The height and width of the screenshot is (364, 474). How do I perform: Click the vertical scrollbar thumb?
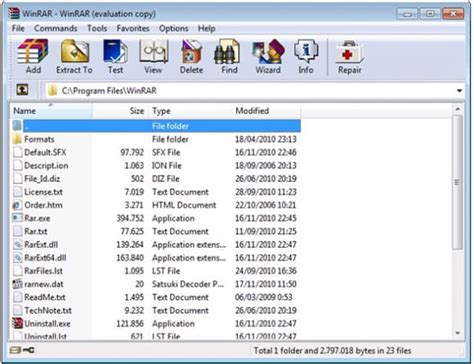pyautogui.click(x=458, y=182)
